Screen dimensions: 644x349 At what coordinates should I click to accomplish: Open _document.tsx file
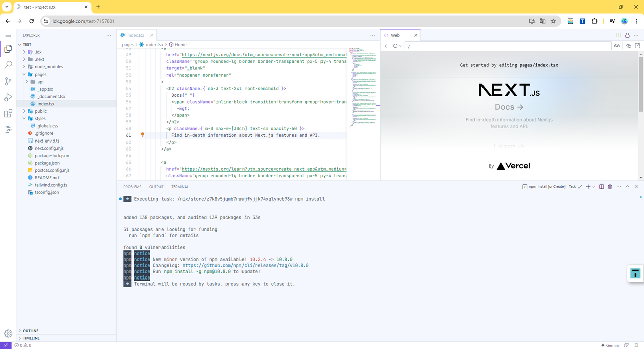click(x=51, y=96)
